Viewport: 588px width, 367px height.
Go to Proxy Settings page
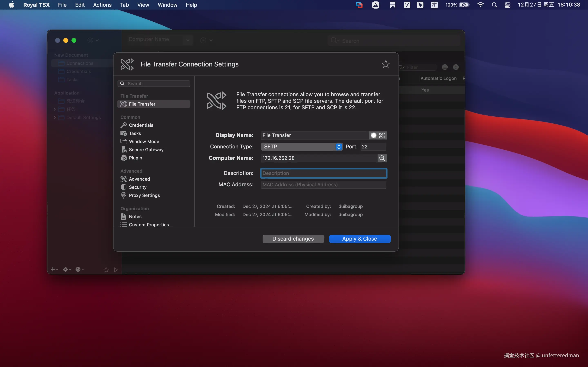click(144, 195)
